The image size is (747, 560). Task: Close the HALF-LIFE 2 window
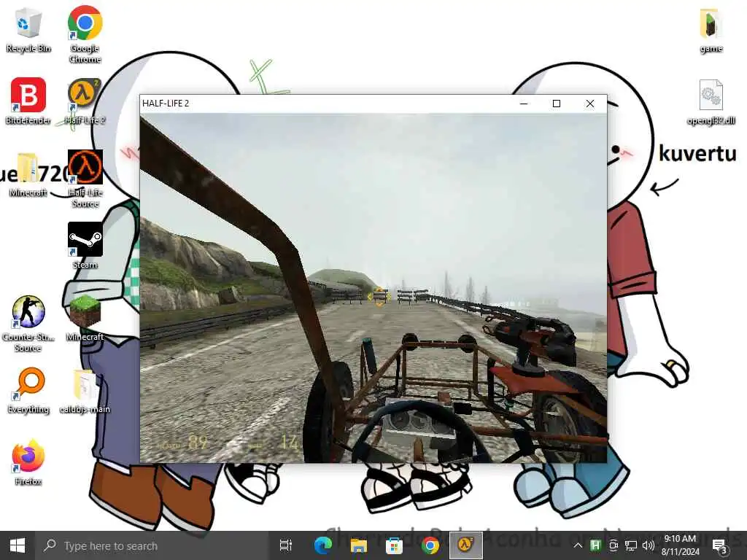click(x=589, y=104)
